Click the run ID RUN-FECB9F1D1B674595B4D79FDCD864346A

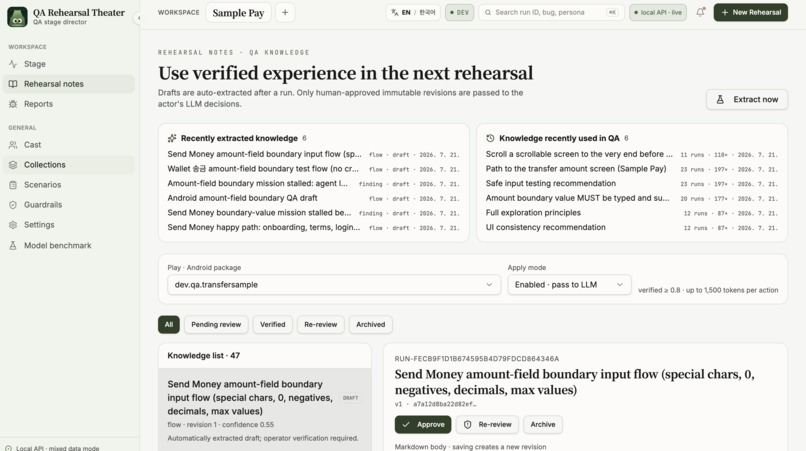(x=477, y=358)
